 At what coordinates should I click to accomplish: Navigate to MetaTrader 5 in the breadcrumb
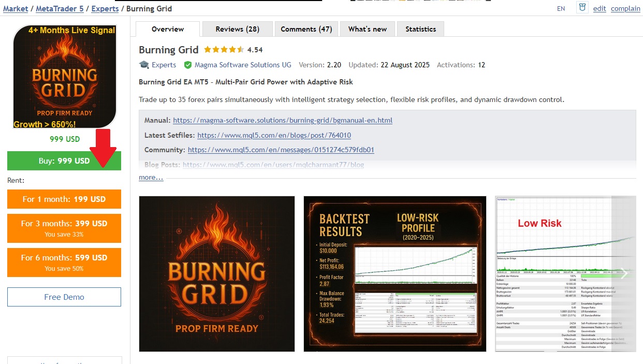pyautogui.click(x=60, y=9)
